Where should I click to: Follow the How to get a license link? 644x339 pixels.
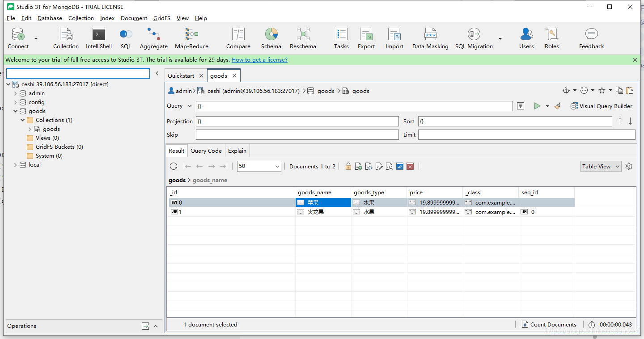click(x=259, y=59)
